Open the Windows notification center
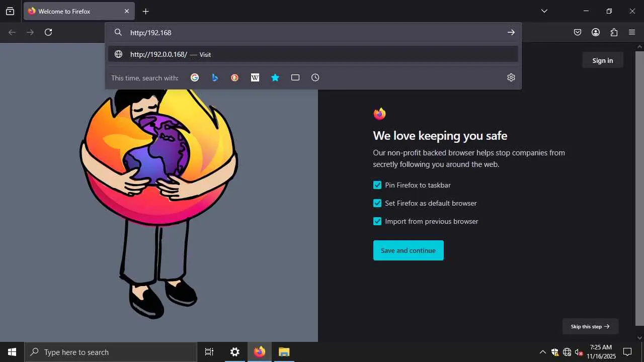 [x=627, y=352]
